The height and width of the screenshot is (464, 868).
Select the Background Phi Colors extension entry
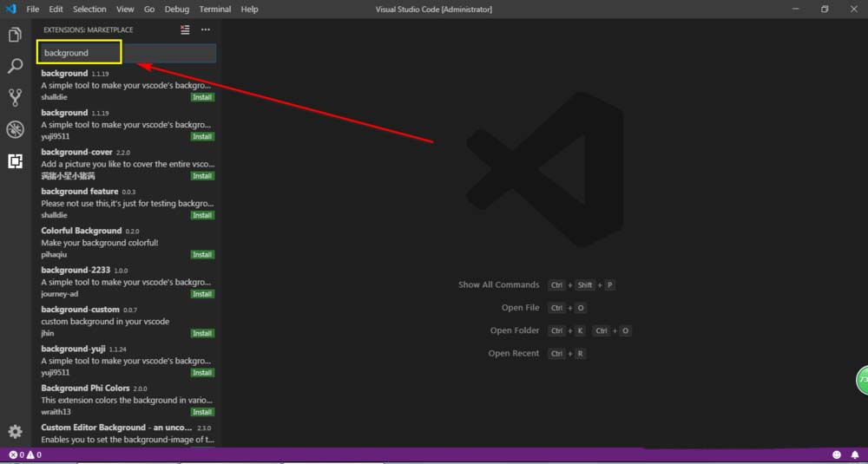[x=127, y=400]
